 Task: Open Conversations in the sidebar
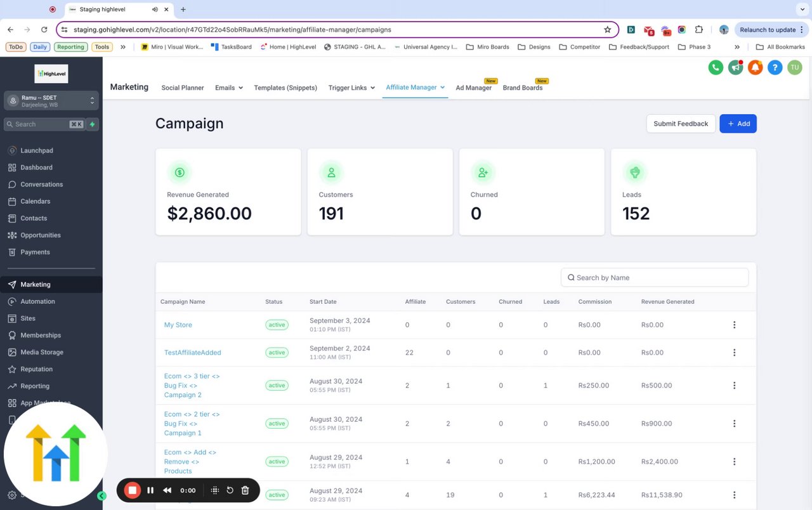pos(41,185)
